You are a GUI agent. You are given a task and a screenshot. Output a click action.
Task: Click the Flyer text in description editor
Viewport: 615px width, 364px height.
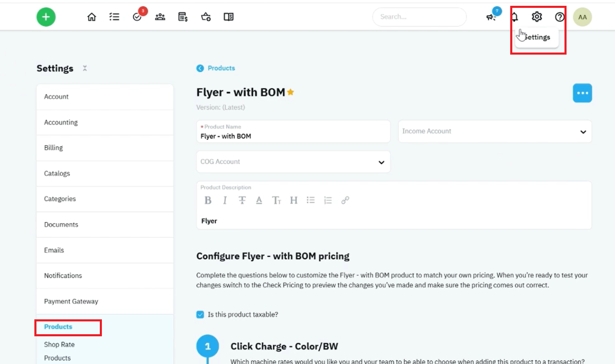209,221
